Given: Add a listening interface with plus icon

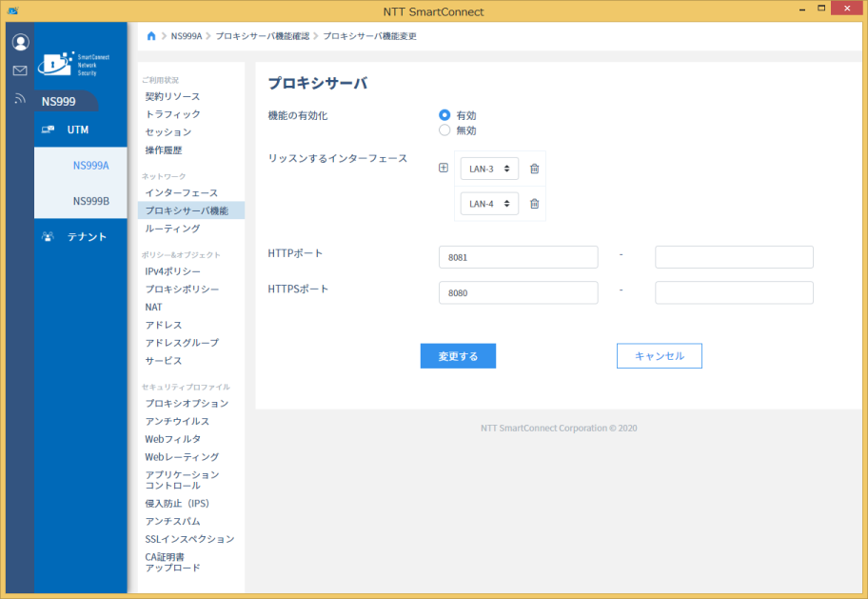Looking at the screenshot, I should tap(444, 168).
